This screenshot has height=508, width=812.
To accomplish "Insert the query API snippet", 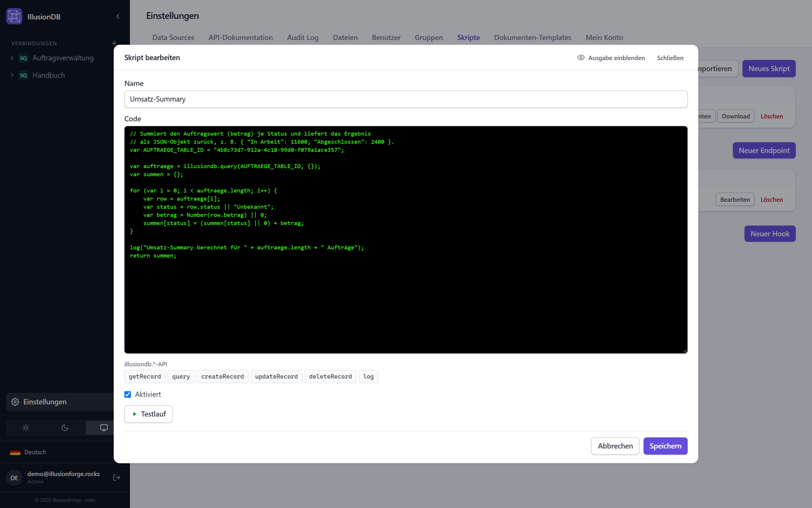I will coord(181,376).
